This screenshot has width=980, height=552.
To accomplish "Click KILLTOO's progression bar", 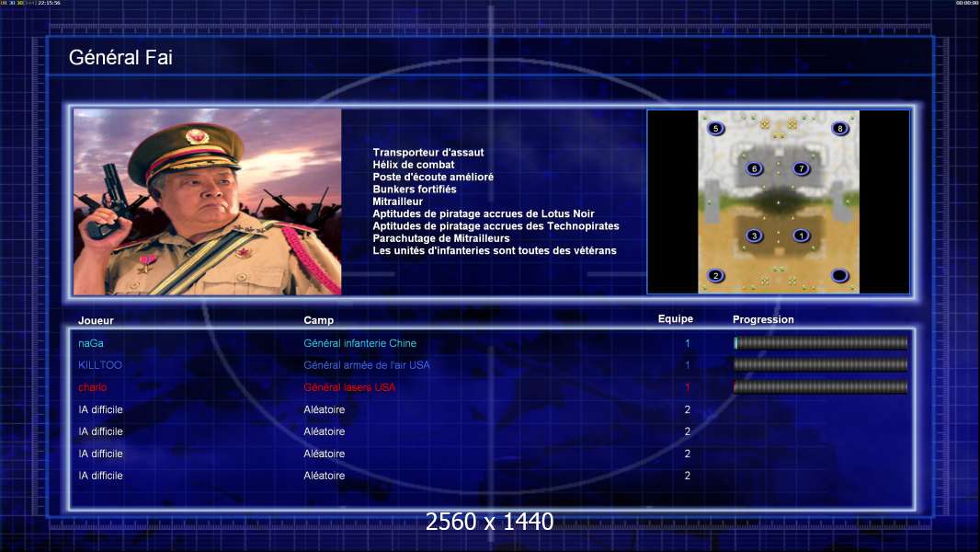I will click(x=821, y=364).
